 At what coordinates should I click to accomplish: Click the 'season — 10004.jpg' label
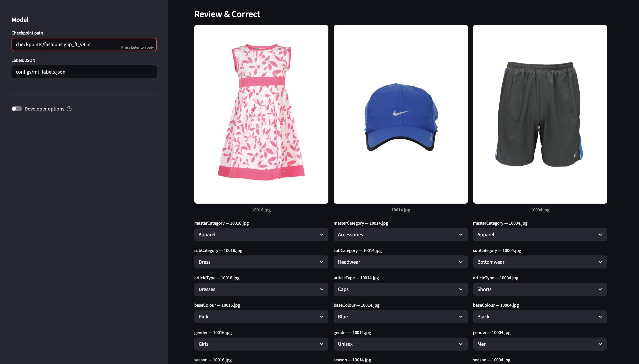pyautogui.click(x=492, y=360)
